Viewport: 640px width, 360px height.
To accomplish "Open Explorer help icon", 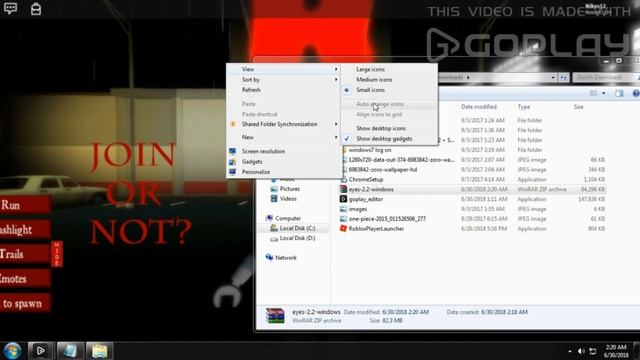I will tap(636, 93).
